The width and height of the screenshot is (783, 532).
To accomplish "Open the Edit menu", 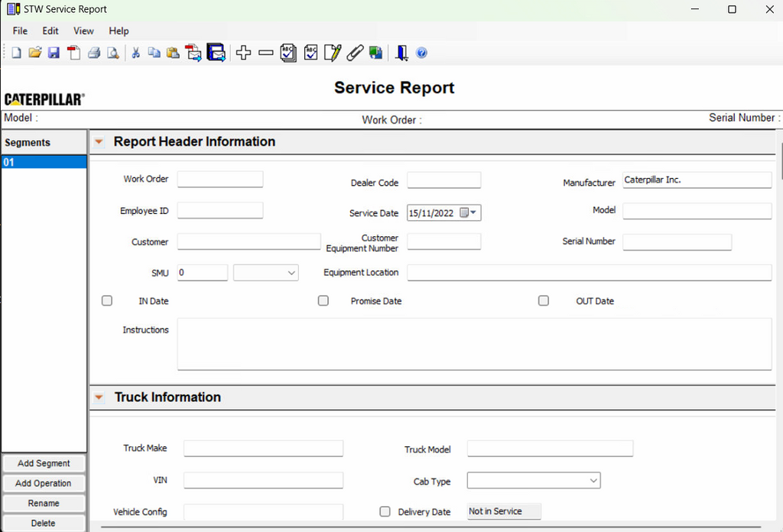I will (x=50, y=31).
